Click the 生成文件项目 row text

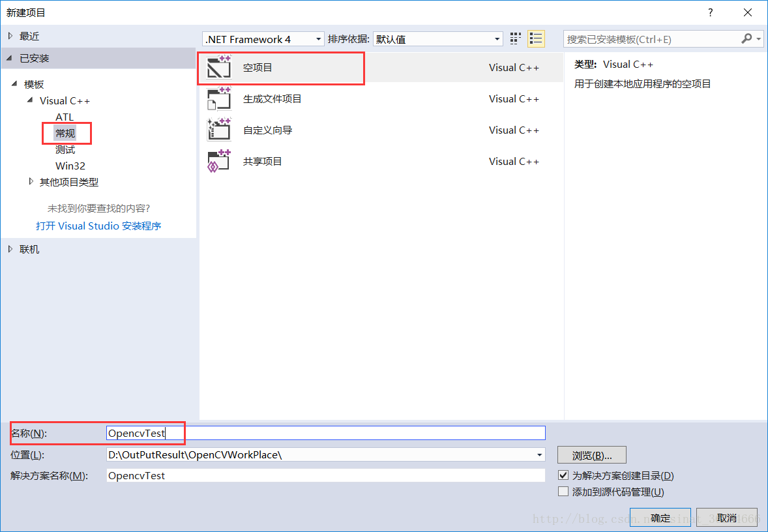pos(273,98)
